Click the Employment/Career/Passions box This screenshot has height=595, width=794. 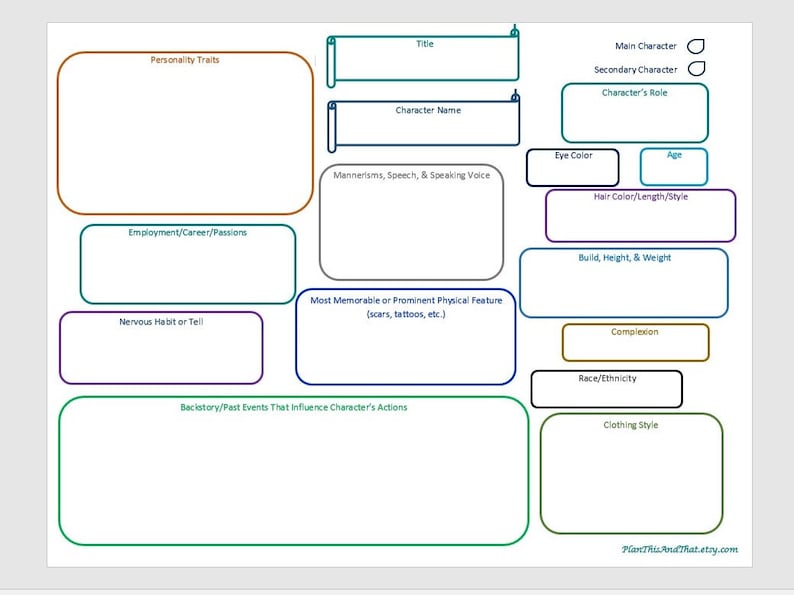[x=187, y=264]
